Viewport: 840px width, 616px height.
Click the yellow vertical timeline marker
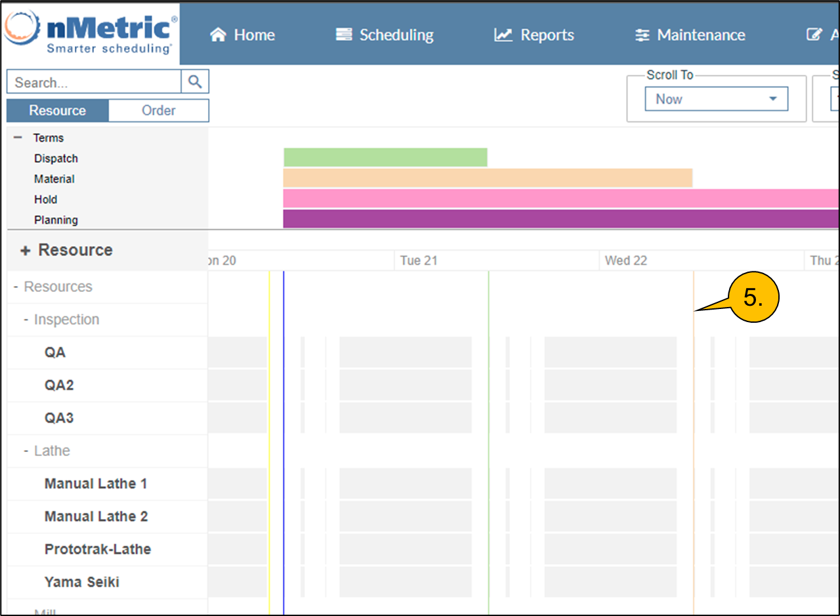269,443
